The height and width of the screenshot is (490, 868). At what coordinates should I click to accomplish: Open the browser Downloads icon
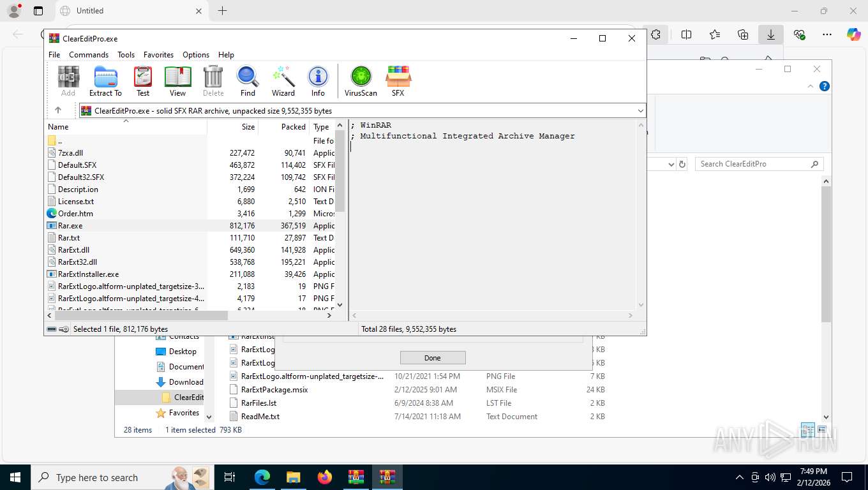coord(771,34)
